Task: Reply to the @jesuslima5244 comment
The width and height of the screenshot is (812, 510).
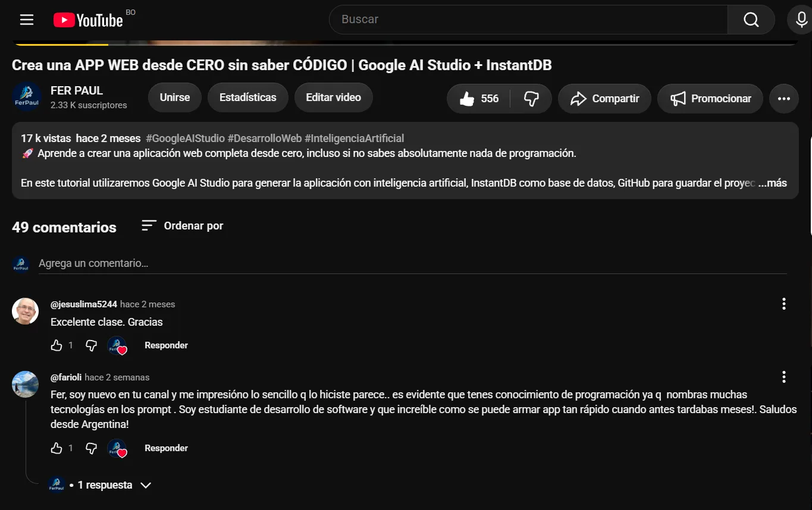Action: click(167, 345)
